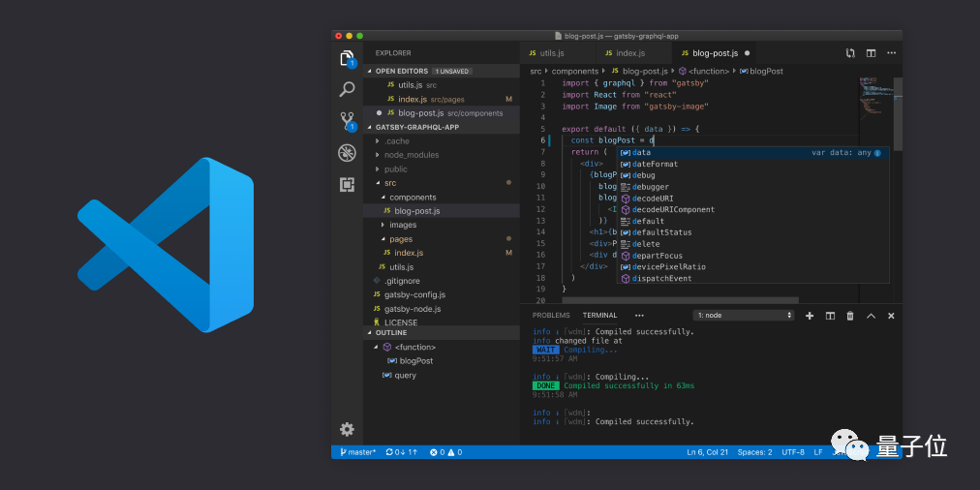980x490 pixels.
Task: Click the editor's vertical scrollbar
Action: [898, 114]
